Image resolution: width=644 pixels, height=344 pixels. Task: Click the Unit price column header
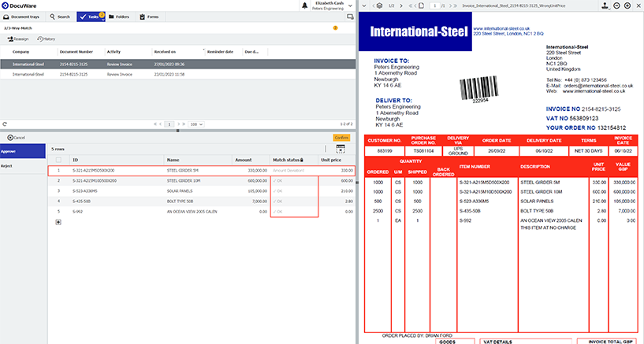click(x=331, y=160)
